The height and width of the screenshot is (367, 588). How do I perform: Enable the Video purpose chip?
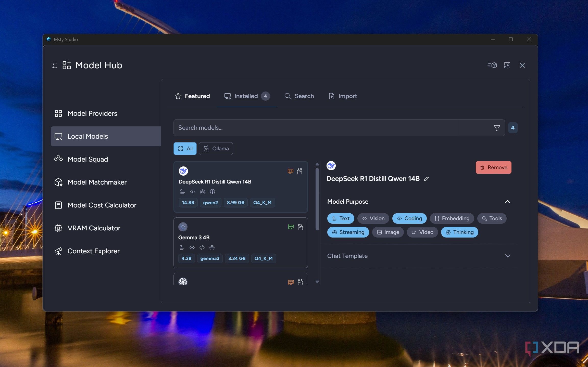click(422, 232)
